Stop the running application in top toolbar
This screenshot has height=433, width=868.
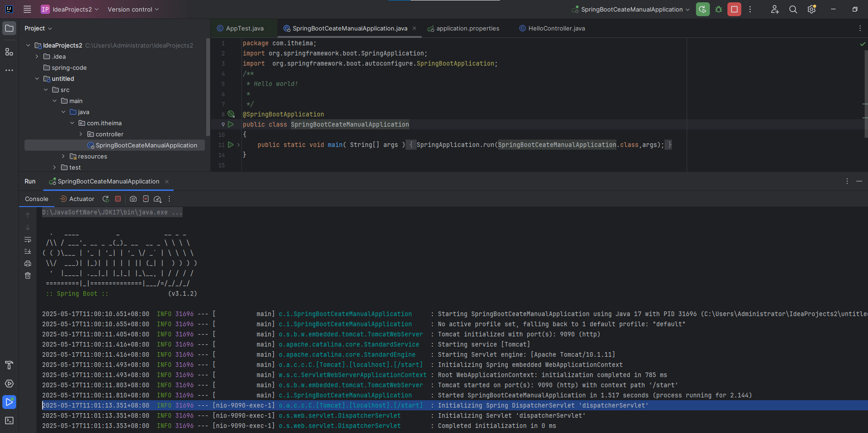click(x=734, y=9)
